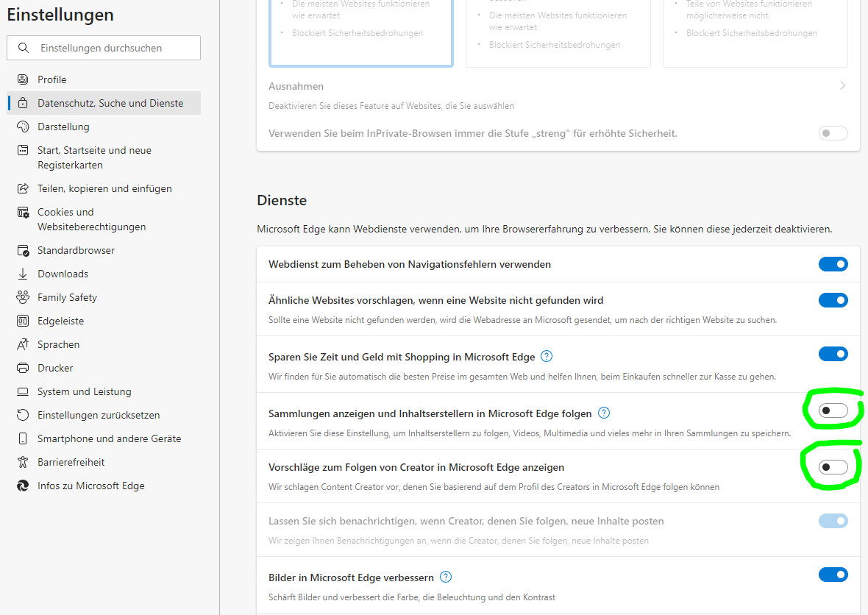The width and height of the screenshot is (868, 615).
Task: Expand the Ausnahmen chevron arrow
Action: (842, 86)
